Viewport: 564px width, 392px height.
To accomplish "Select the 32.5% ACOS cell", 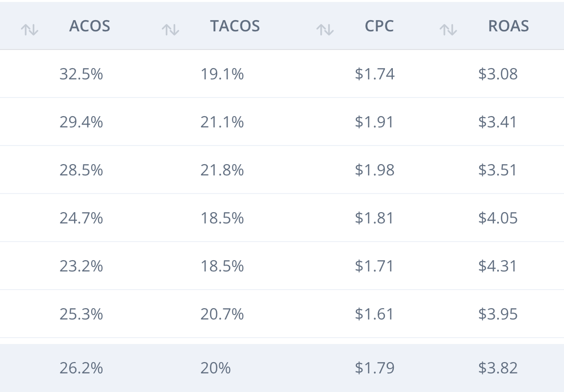I will [81, 74].
